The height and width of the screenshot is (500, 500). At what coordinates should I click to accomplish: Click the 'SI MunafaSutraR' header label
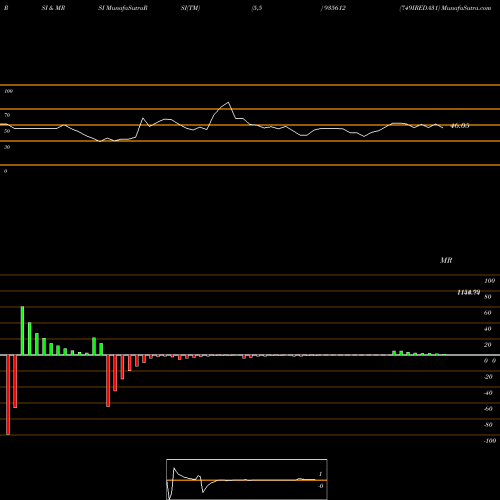tap(123, 8)
